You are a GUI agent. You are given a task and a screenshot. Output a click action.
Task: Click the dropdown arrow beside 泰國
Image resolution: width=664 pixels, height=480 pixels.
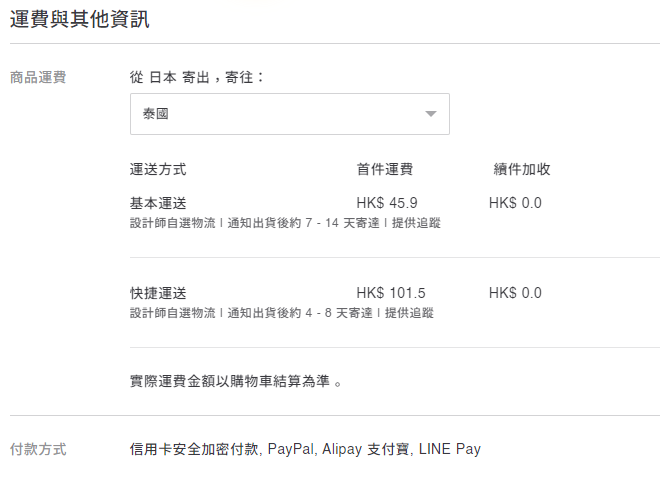tap(431, 114)
